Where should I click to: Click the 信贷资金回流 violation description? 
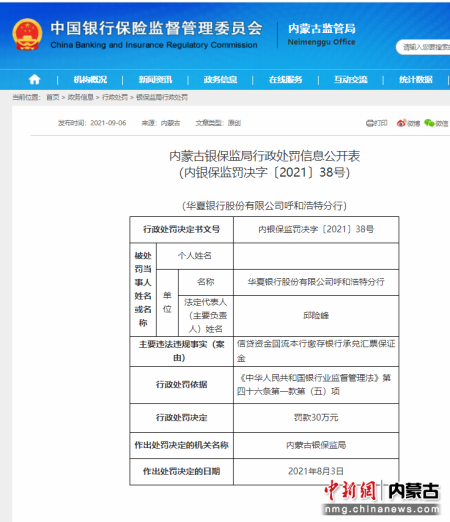coord(316,351)
